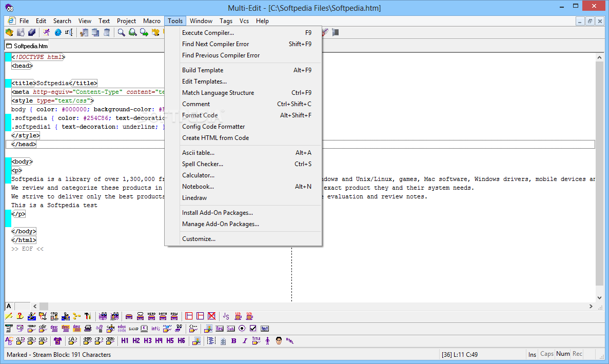This screenshot has height=364, width=609.
Task: Insert a BR line break tag
Action: click(x=110, y=341)
